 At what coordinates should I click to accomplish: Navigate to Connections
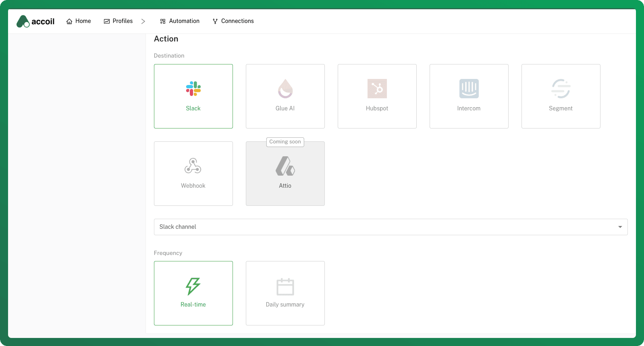[x=233, y=21]
